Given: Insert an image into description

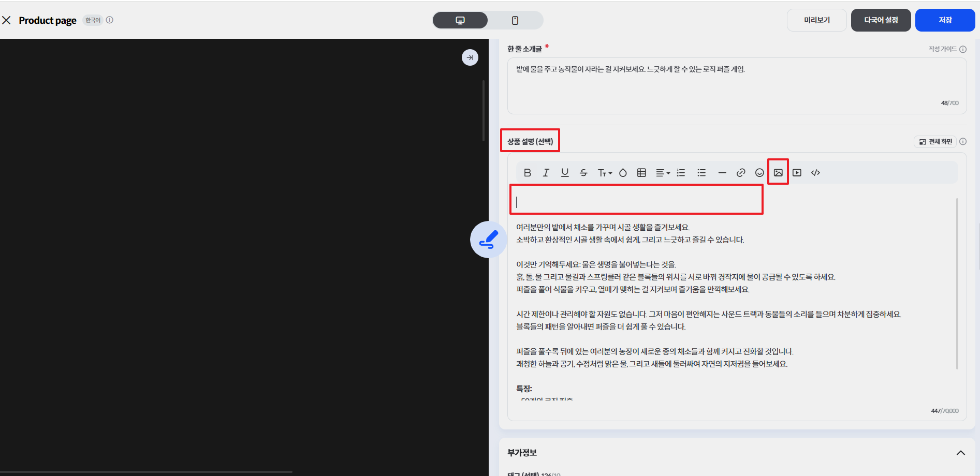Looking at the screenshot, I should [x=778, y=173].
